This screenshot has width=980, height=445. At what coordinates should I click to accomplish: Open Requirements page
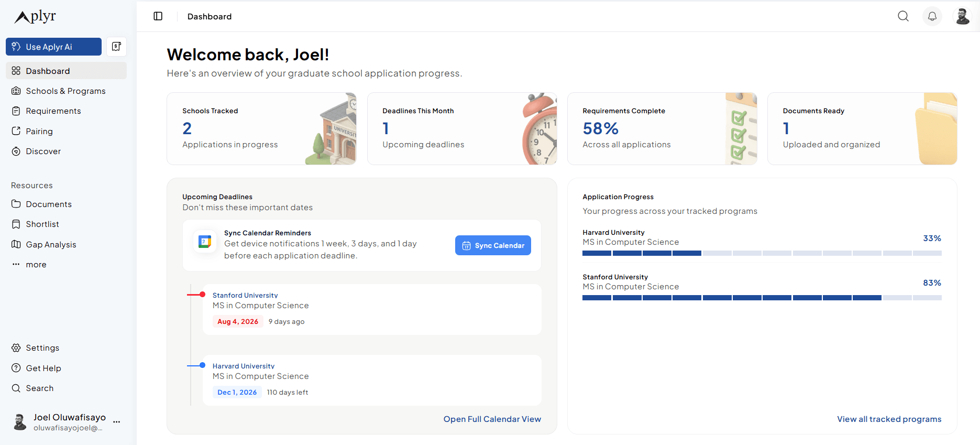click(66, 111)
